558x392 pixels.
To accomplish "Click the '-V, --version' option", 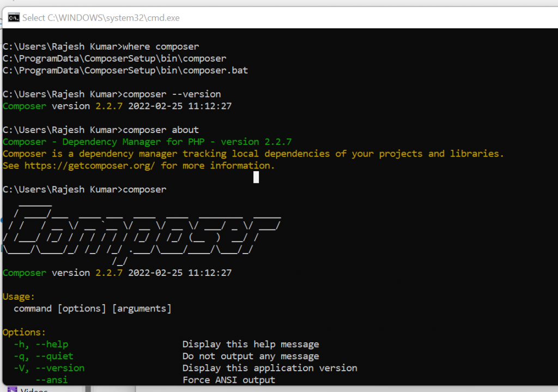I will pos(49,368).
